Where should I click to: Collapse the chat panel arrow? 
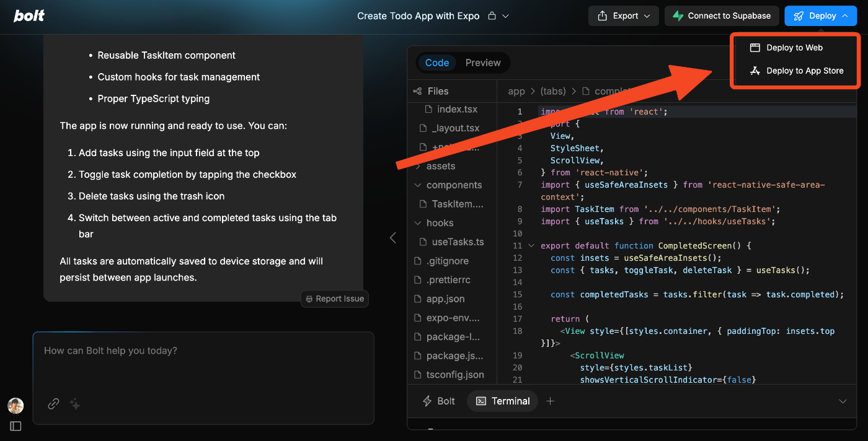pyautogui.click(x=392, y=237)
